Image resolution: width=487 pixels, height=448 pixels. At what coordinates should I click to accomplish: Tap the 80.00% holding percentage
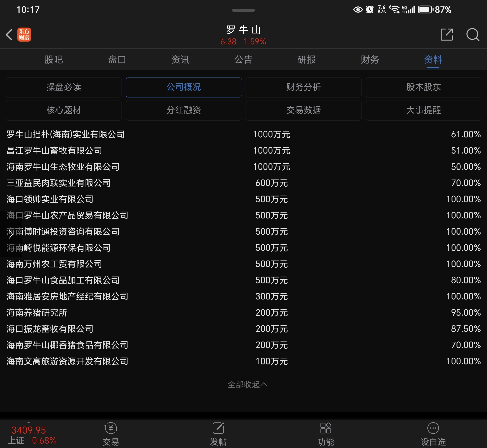coord(466,280)
